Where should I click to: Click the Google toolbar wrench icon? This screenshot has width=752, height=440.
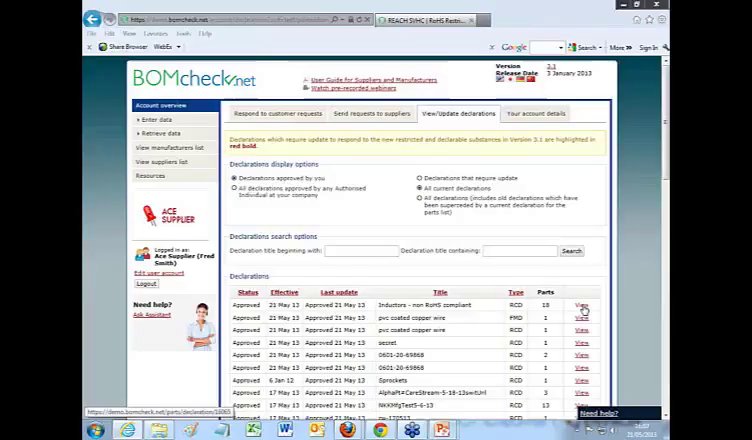point(666,47)
